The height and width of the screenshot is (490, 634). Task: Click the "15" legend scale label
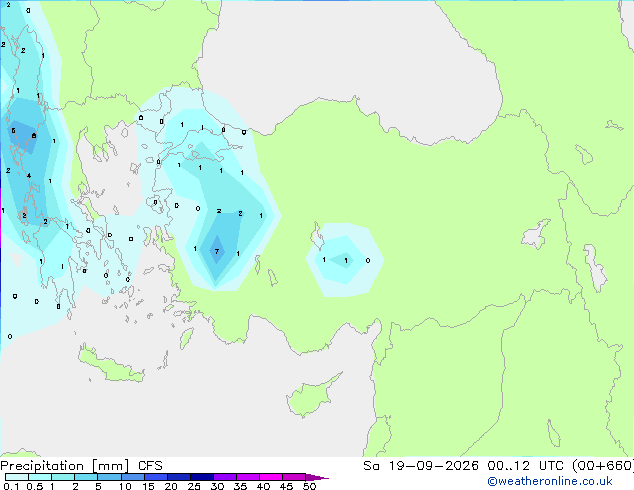[148, 486]
